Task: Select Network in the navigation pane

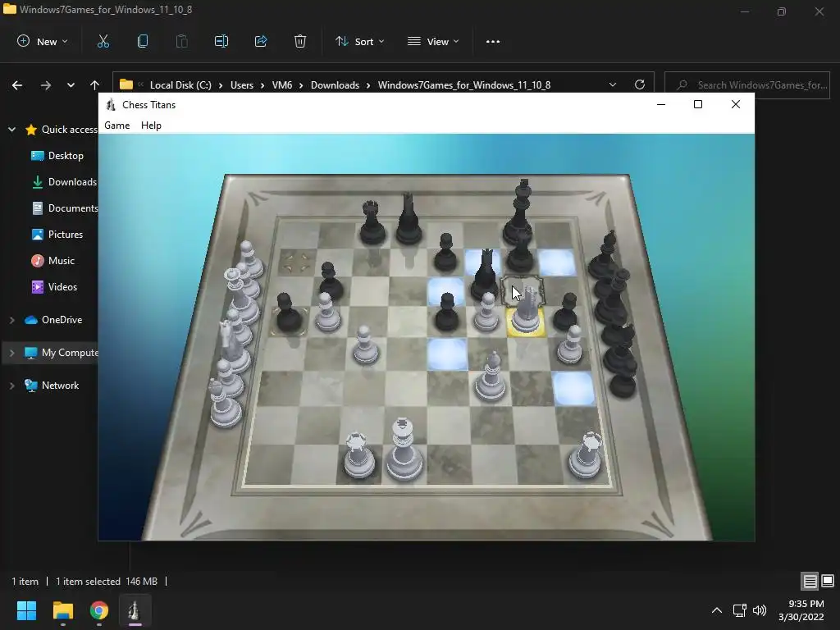Action: point(52,386)
